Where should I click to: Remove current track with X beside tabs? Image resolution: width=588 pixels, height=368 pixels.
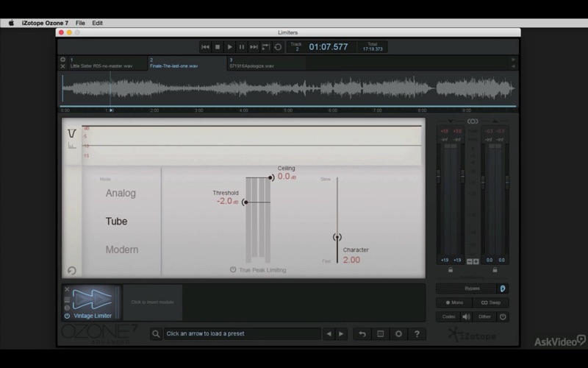[x=62, y=66]
